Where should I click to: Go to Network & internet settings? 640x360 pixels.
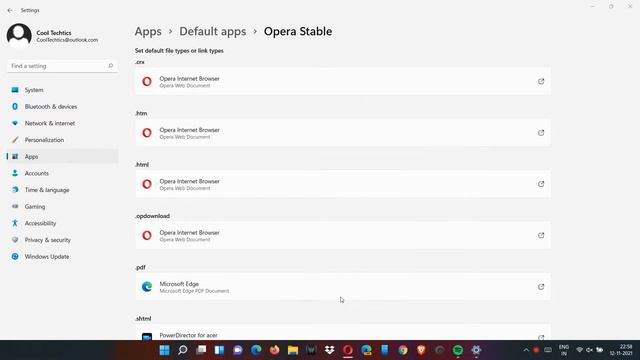[62, 123]
